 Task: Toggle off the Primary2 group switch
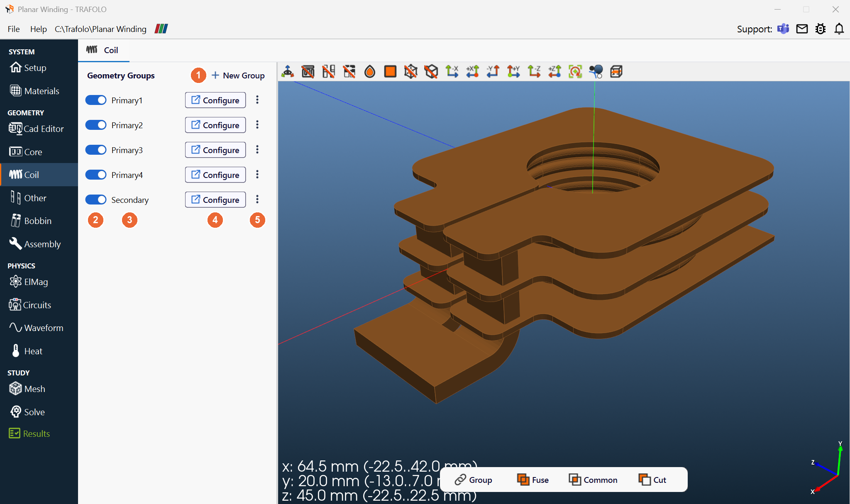[96, 125]
